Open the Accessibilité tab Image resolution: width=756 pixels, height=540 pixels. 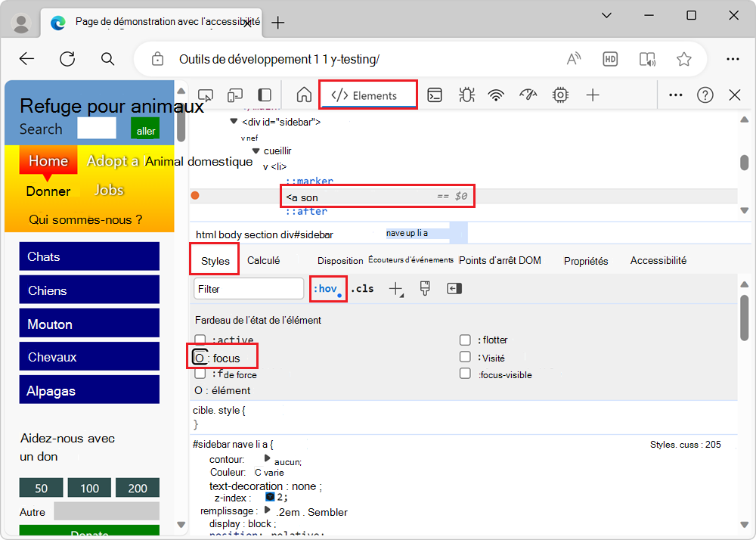[658, 260]
